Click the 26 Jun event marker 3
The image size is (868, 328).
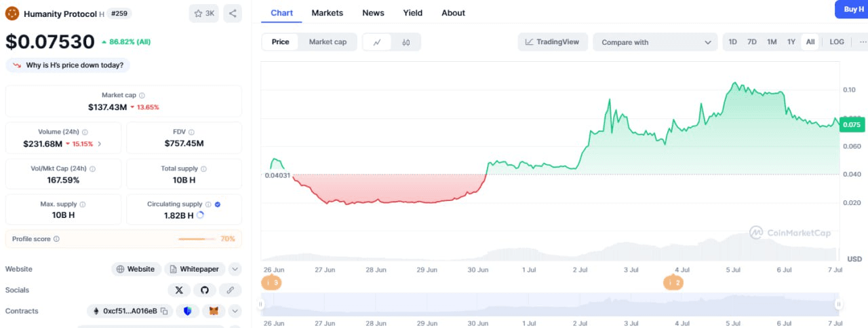pyautogui.click(x=271, y=283)
